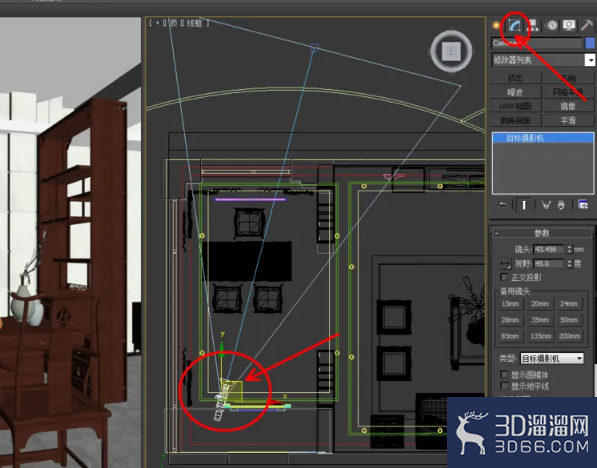Click the UVW 贴图 modifier button

coord(516,106)
